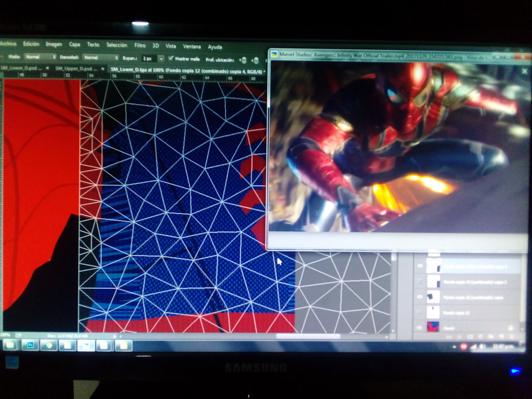Open the 3D menu
532x399 pixels.
155,46
